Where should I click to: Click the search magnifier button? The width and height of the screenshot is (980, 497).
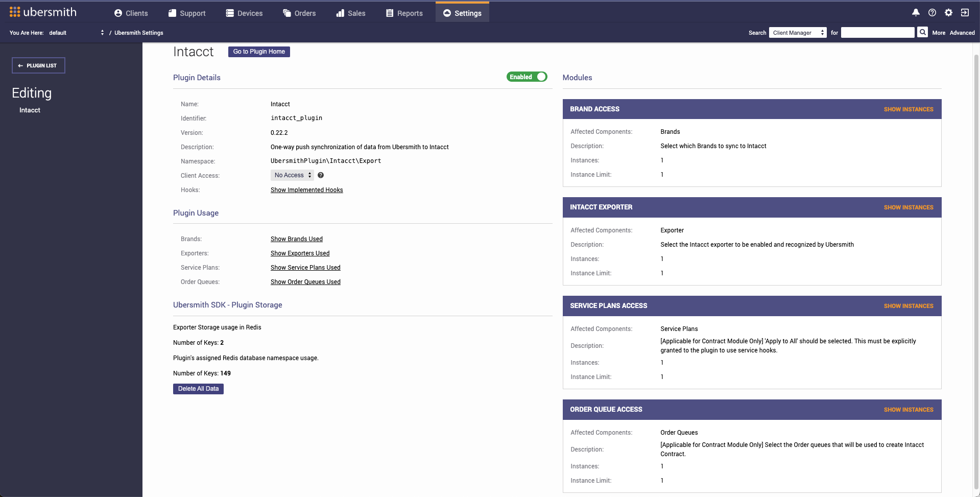tap(922, 32)
